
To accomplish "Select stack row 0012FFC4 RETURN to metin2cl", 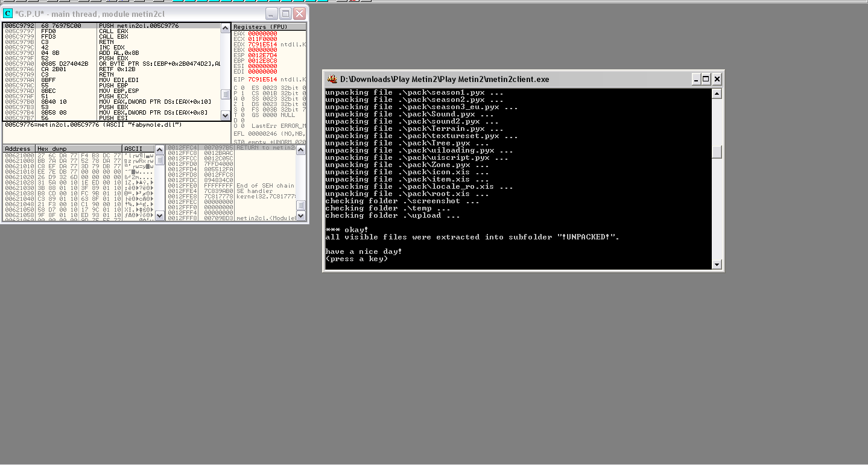I will click(231, 148).
